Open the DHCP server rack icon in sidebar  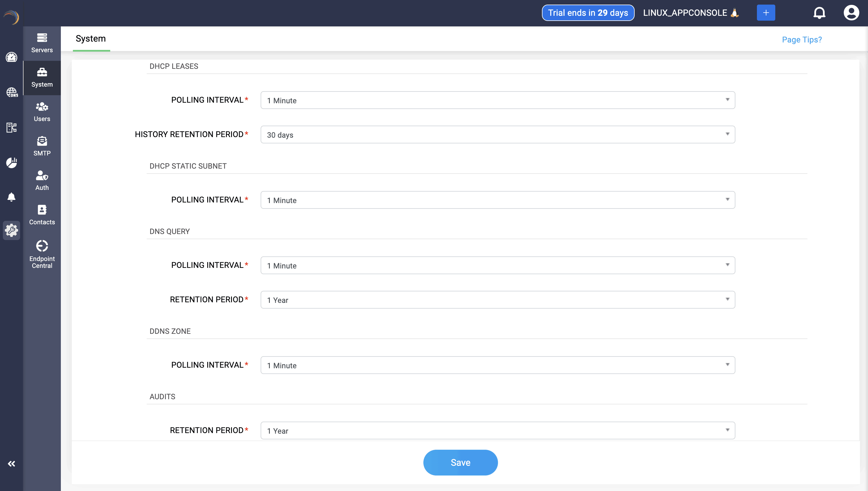coord(11,127)
